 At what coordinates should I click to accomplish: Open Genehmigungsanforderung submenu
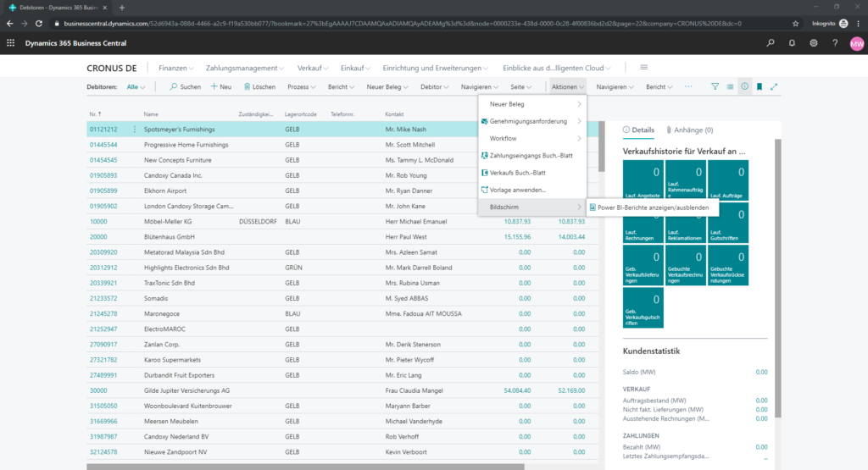(x=532, y=121)
